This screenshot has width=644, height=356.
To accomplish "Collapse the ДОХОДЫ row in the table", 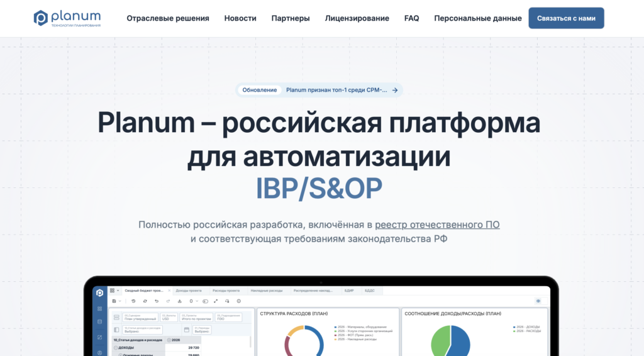I will [116, 347].
